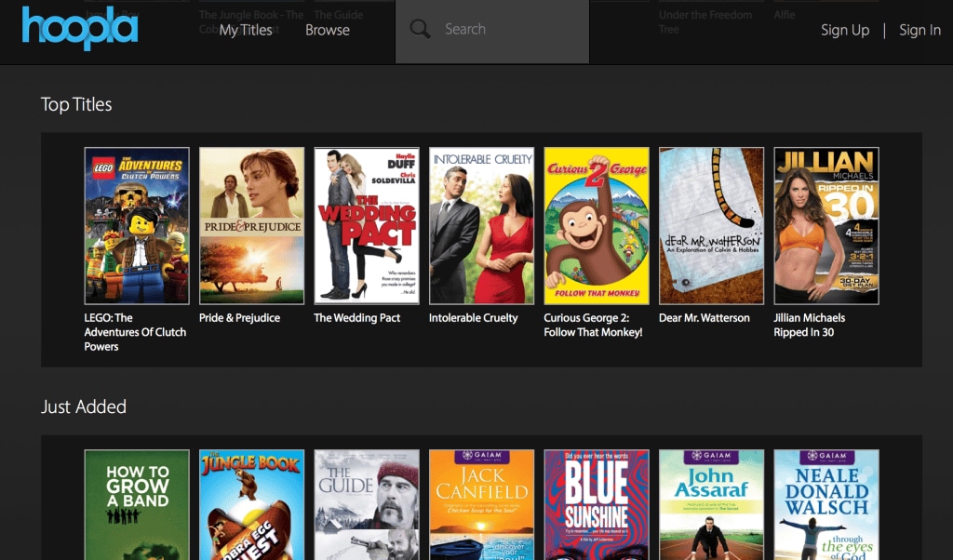Open The Wedding Pact poster
The image size is (953, 560).
click(x=367, y=225)
